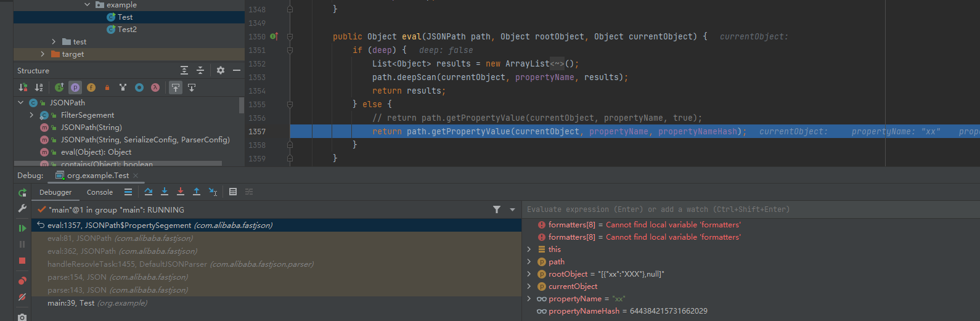Open Evaluate Expression calculator
This screenshot has width=980, height=321.
(233, 192)
